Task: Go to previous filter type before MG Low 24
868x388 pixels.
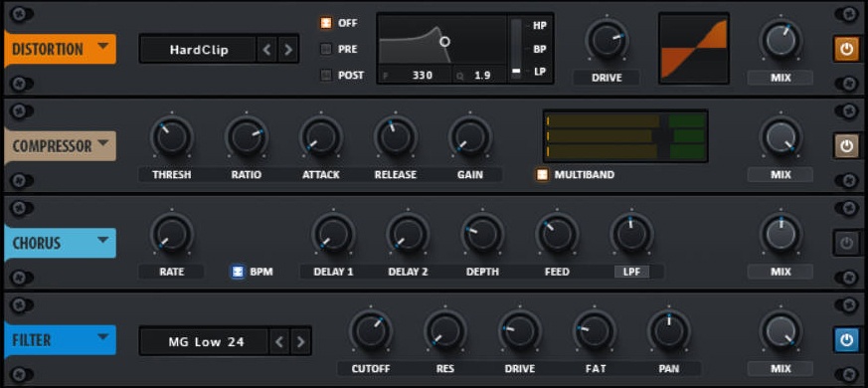Action: 279,341
